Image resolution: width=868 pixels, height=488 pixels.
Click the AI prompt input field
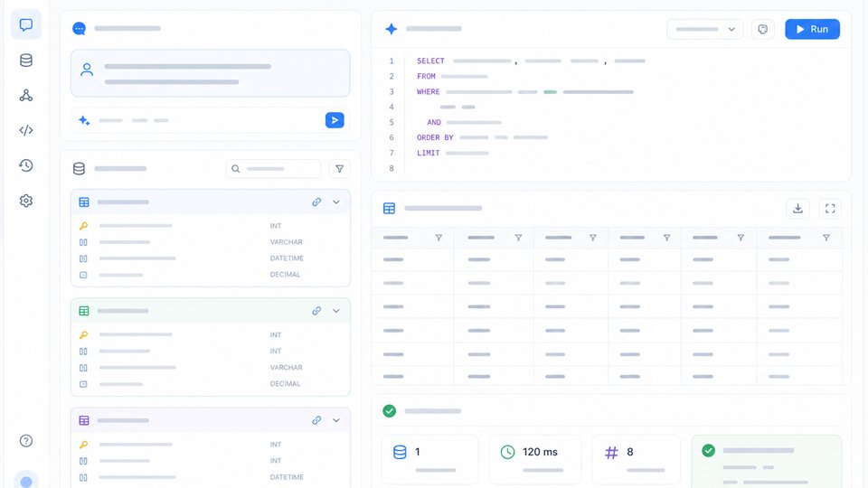211,120
